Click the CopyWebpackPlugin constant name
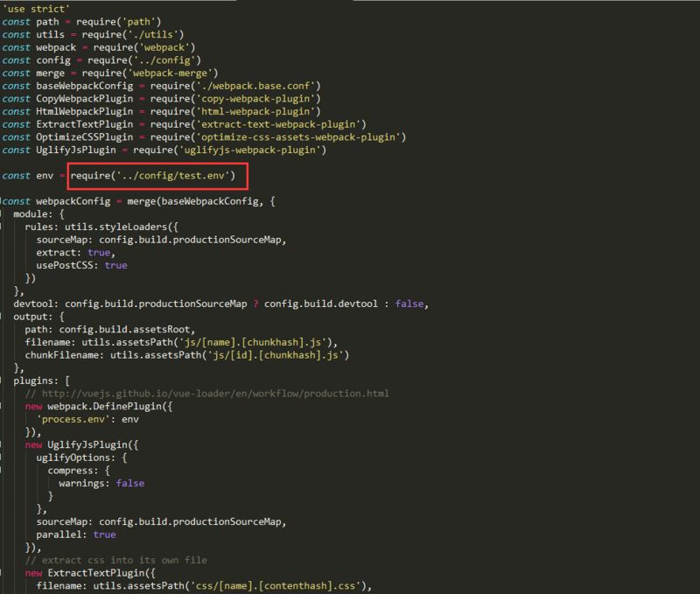This screenshot has height=594, width=700. (84, 98)
